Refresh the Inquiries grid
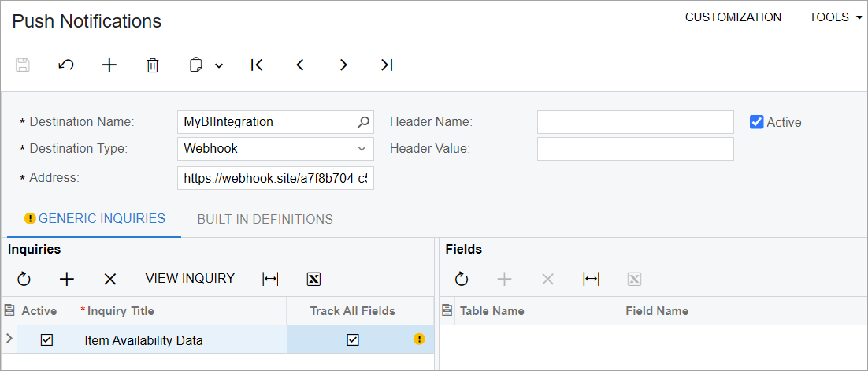This screenshot has height=371, width=868. 24,279
